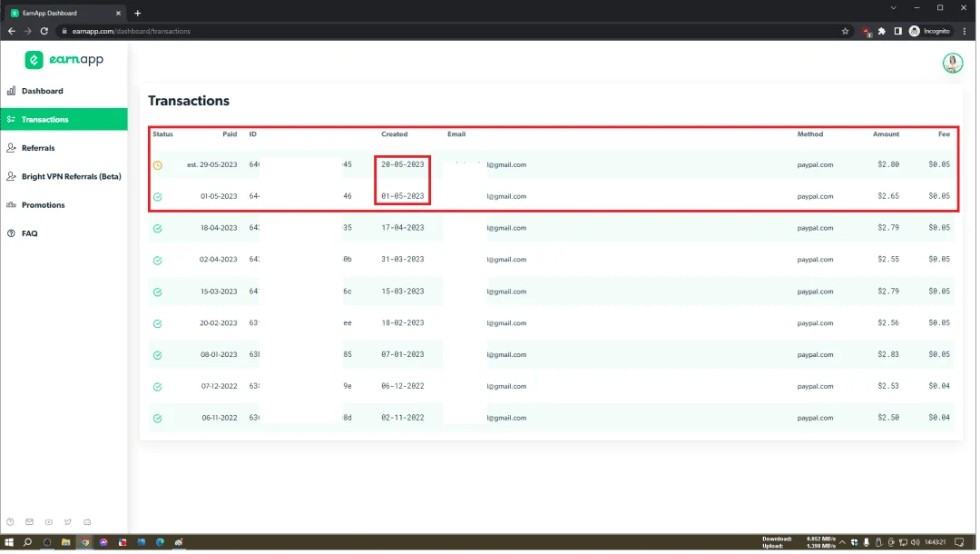
Task: Click the email envelope icon at sidebar bottom
Action: (29, 523)
